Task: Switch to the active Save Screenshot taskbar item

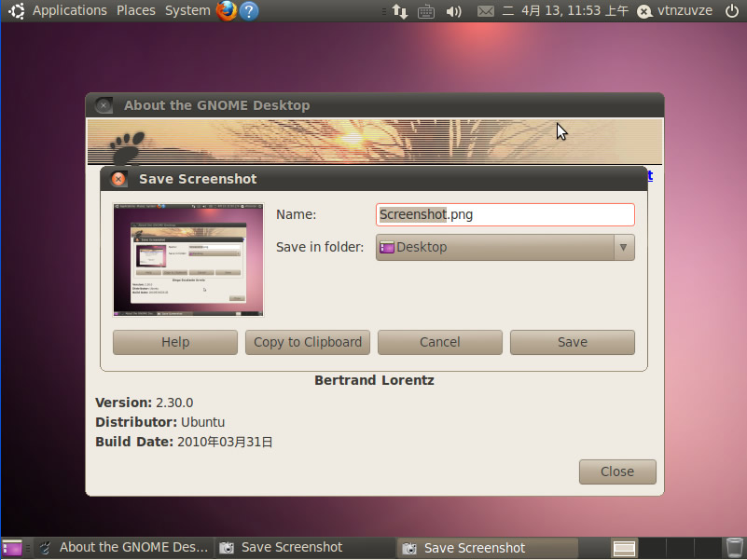Action: (488, 548)
